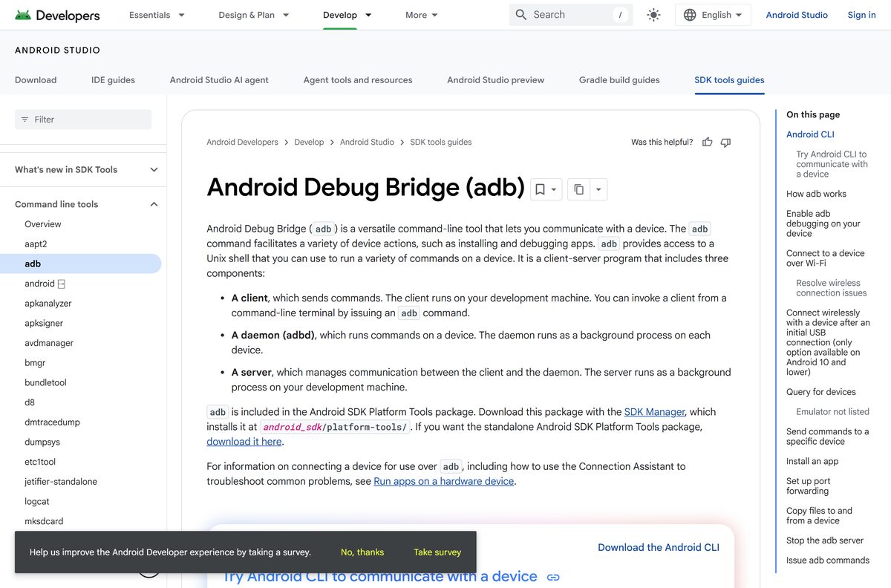
Task: Open the More dropdown menu
Action: pos(422,15)
